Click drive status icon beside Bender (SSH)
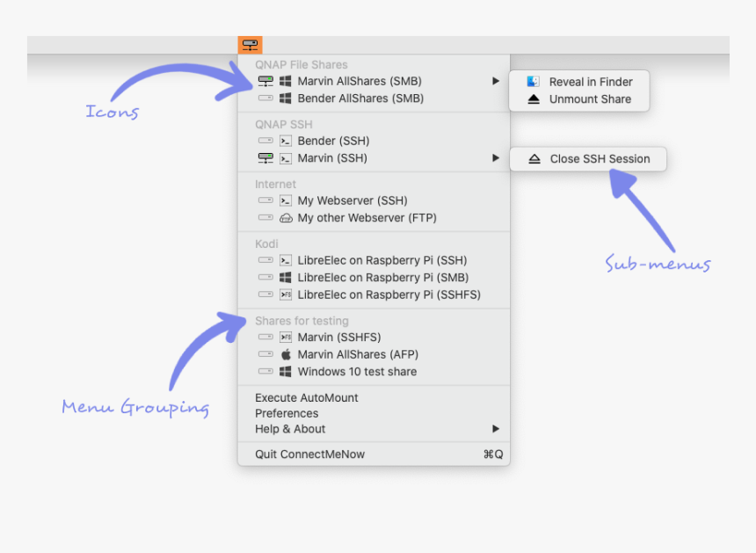 click(x=265, y=141)
